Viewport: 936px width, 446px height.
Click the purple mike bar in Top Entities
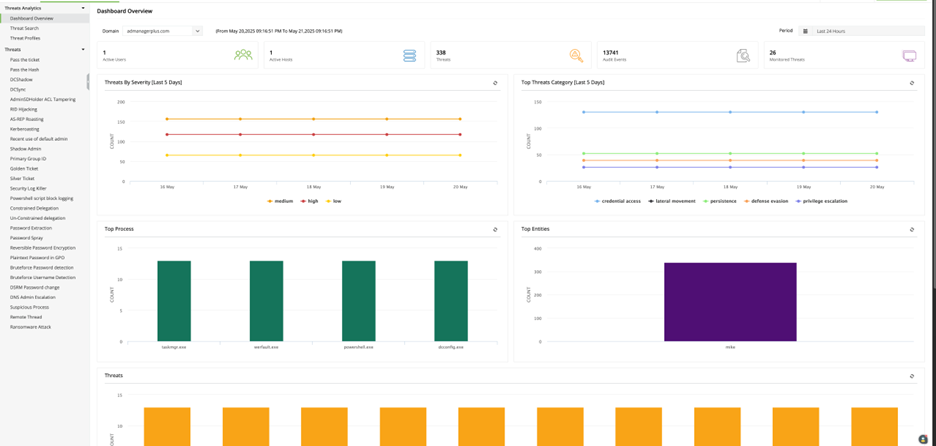(730, 301)
